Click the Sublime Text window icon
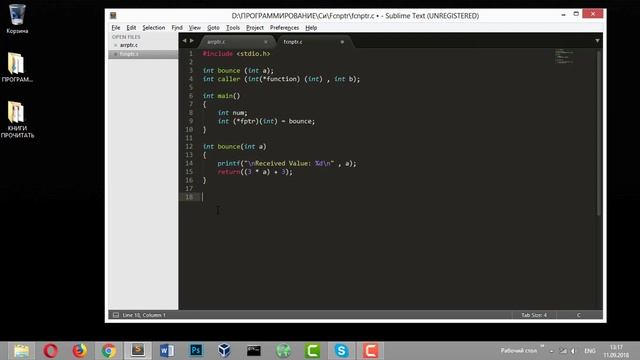 [x=113, y=16]
